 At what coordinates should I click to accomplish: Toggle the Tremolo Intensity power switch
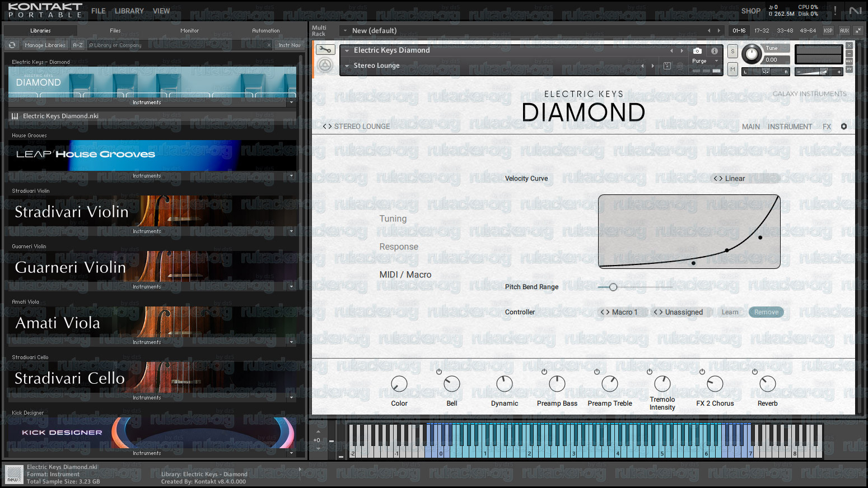click(650, 371)
